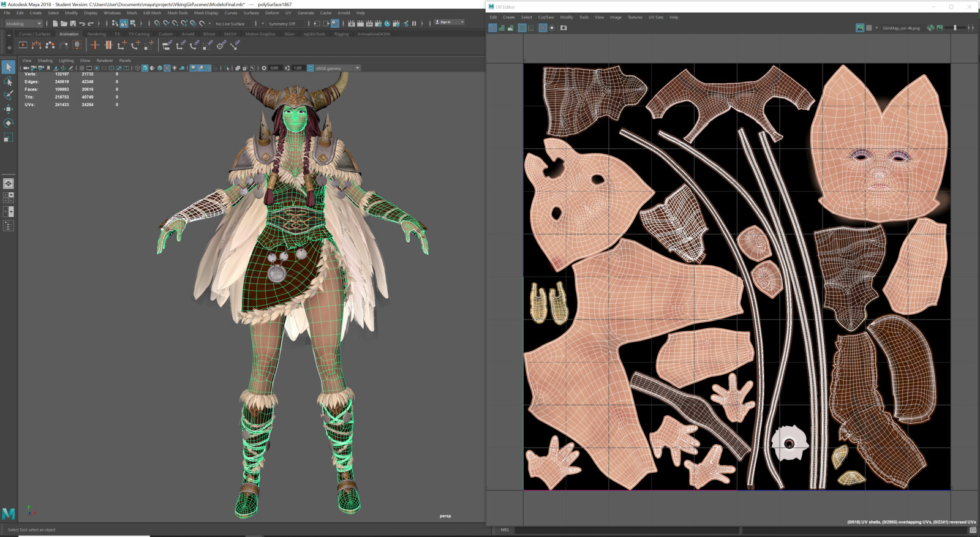Toggle the Outliner layout button
Image resolution: width=980 pixels, height=537 pixels.
point(9,226)
